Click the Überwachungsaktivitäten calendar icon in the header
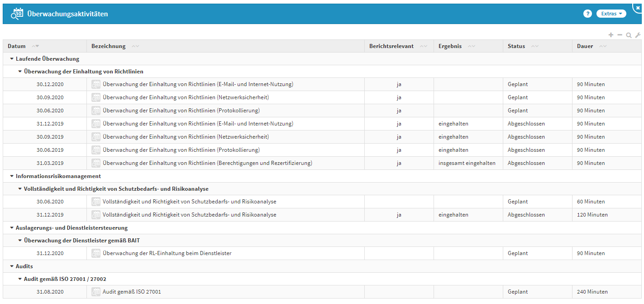This screenshot has height=304, width=644. 17,14
